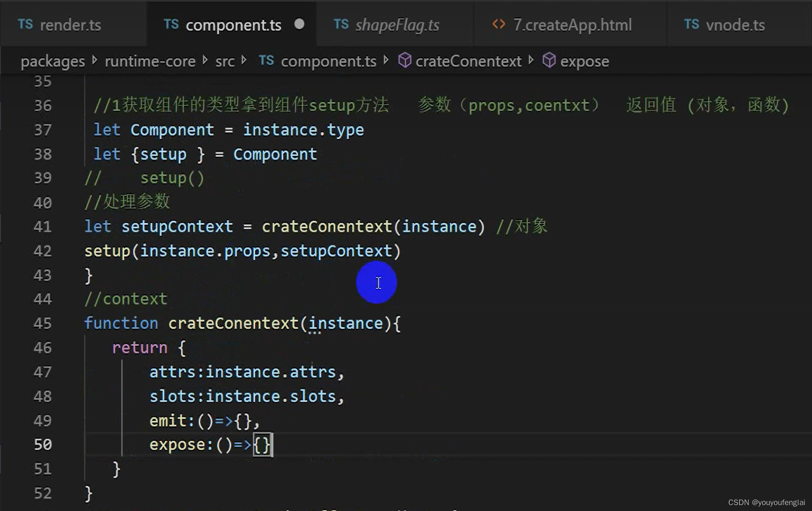Click the unsaved dot on component.ts tab

tap(299, 24)
